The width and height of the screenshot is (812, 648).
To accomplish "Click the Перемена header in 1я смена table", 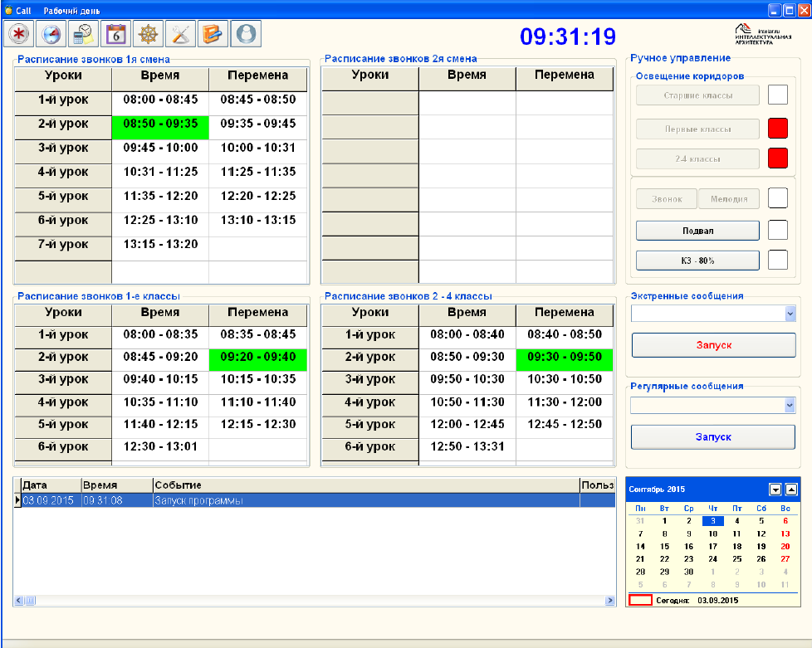I will pyautogui.click(x=258, y=79).
